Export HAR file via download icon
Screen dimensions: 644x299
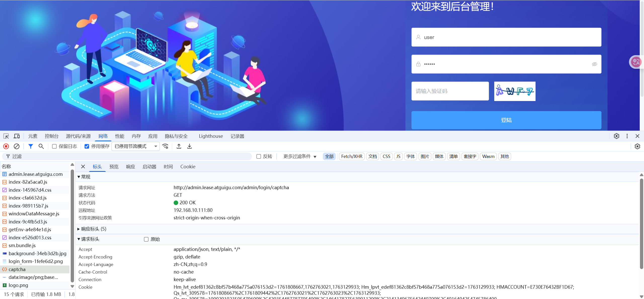(189, 146)
